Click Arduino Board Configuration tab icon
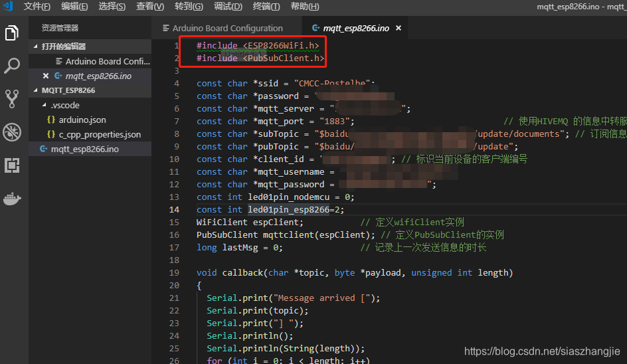627x364 pixels. click(166, 28)
